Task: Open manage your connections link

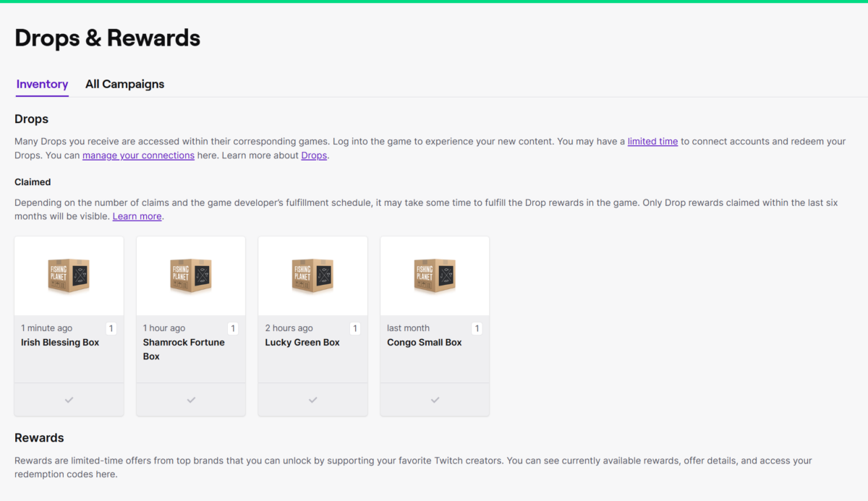Action: click(x=138, y=155)
